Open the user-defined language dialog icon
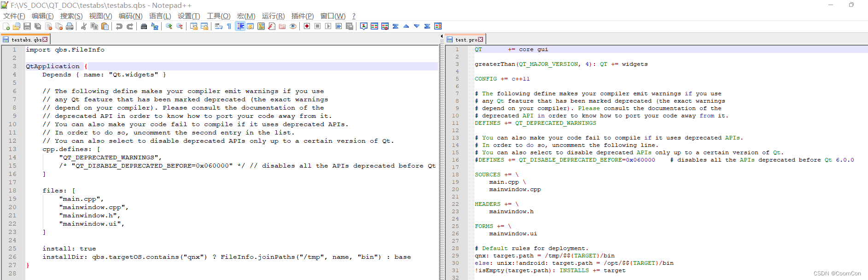 (x=250, y=26)
